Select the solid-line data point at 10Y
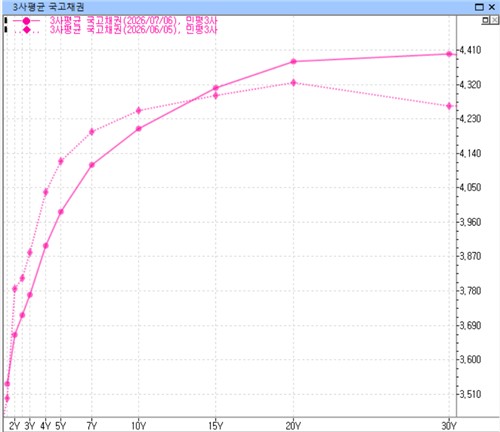 click(139, 128)
